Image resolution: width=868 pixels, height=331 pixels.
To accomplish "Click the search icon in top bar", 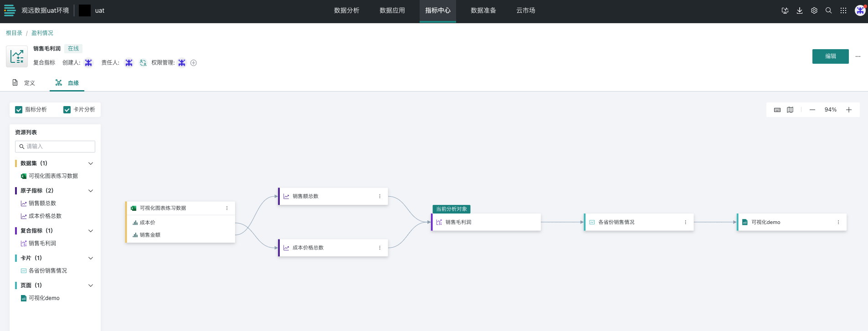I will 829,10.
